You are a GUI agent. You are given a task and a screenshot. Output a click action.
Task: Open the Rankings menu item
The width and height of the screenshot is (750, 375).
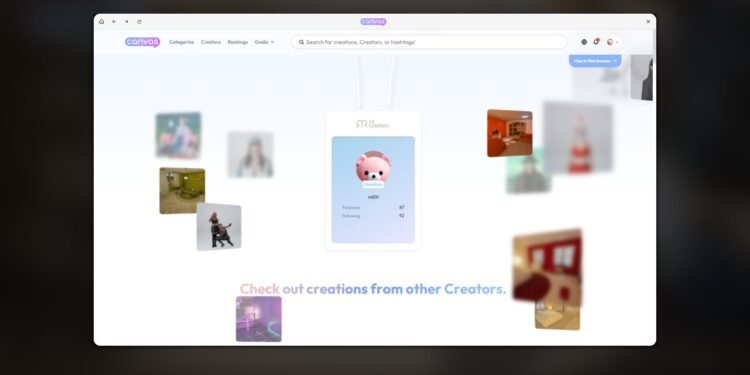[238, 42]
